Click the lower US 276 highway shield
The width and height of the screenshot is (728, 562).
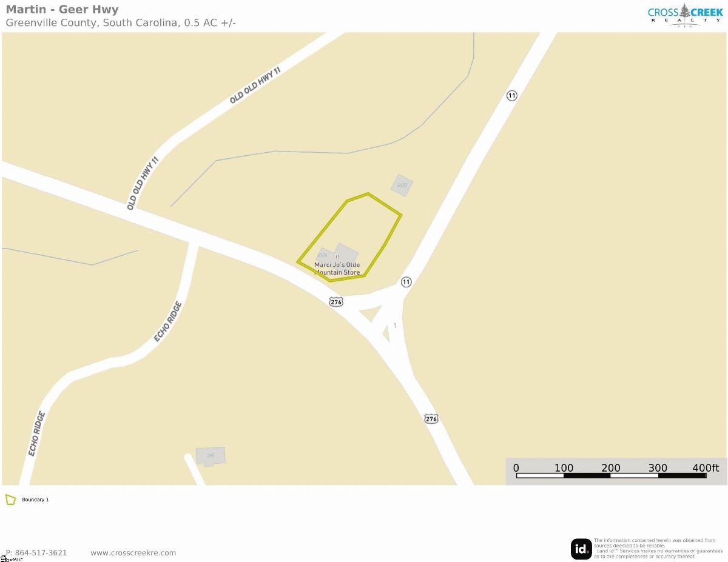(x=431, y=419)
